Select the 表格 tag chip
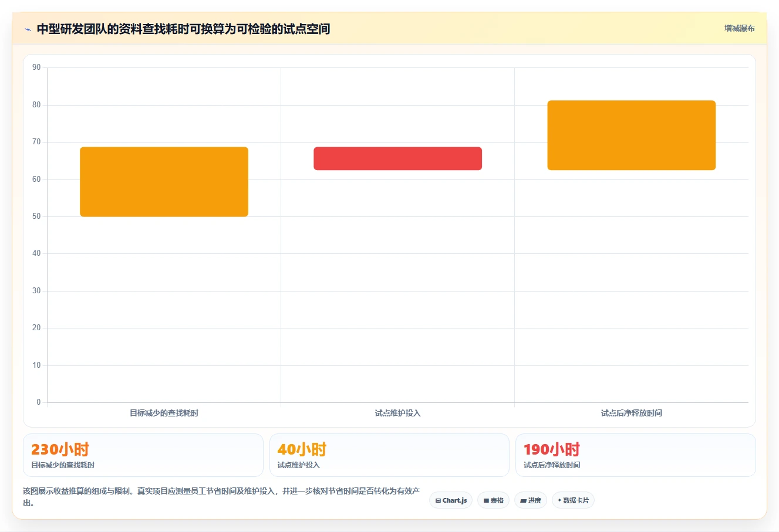The height and width of the screenshot is (532, 779). [493, 500]
